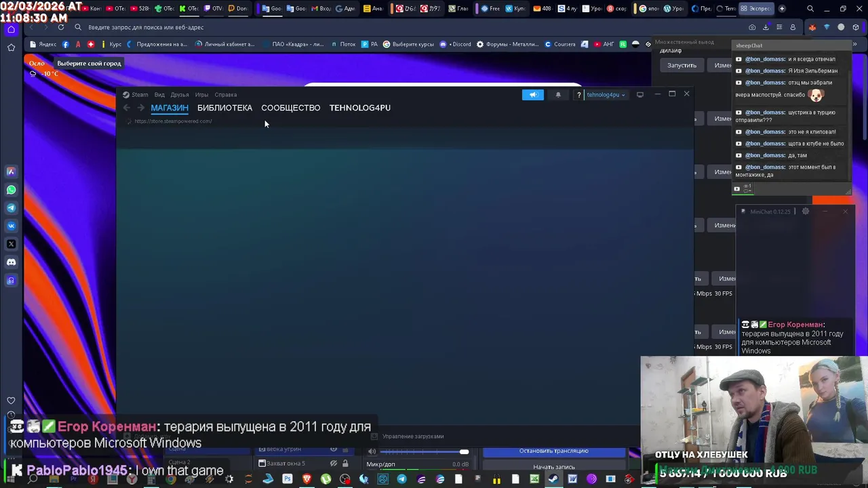Click the sidebar bookmarks star icon
This screenshot has width=868, height=488.
pos(11,47)
